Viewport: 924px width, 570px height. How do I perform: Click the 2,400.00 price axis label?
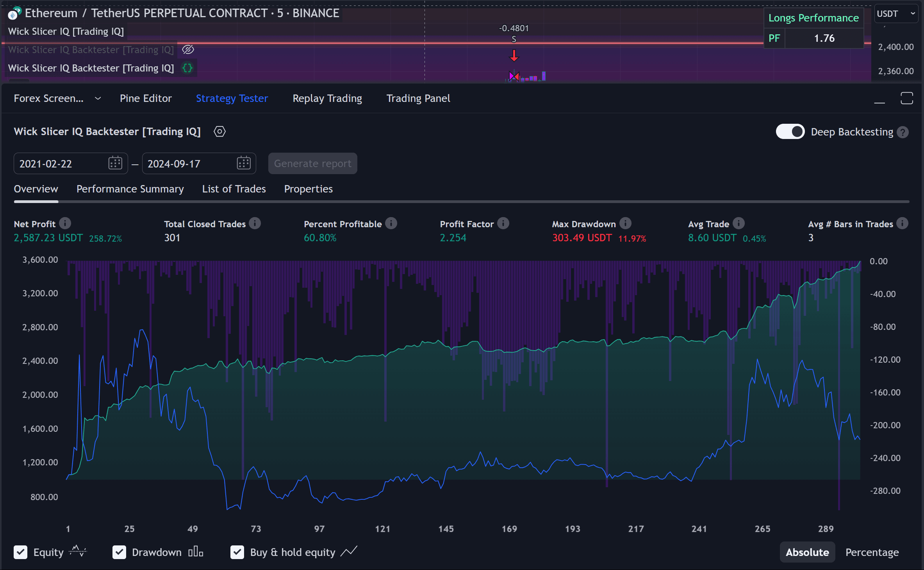pyautogui.click(x=896, y=47)
